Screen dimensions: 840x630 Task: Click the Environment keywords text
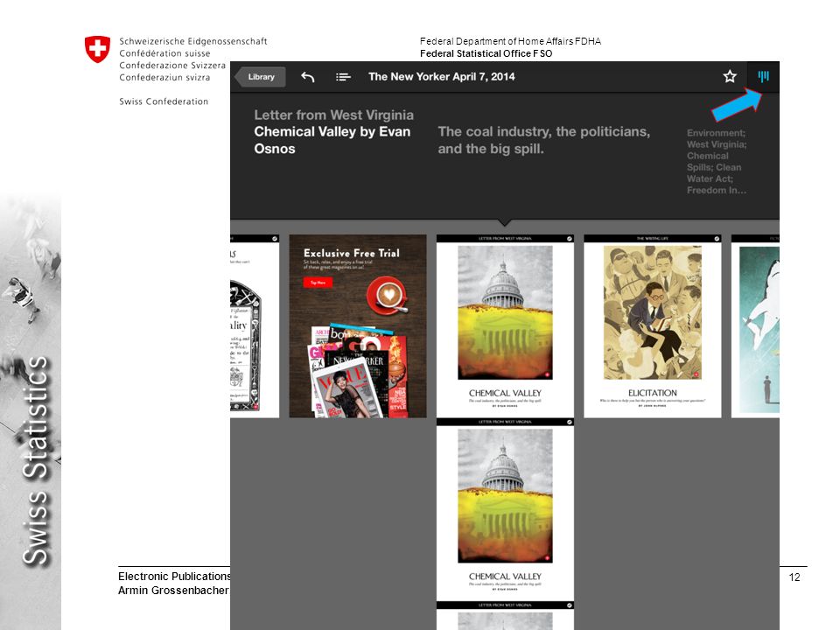pyautogui.click(x=717, y=161)
